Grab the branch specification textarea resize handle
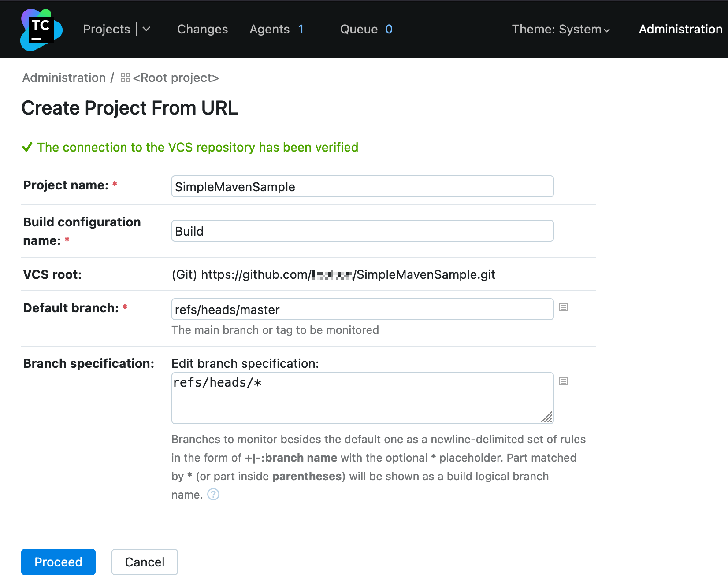Screen dimensions: 728x584 (547, 417)
